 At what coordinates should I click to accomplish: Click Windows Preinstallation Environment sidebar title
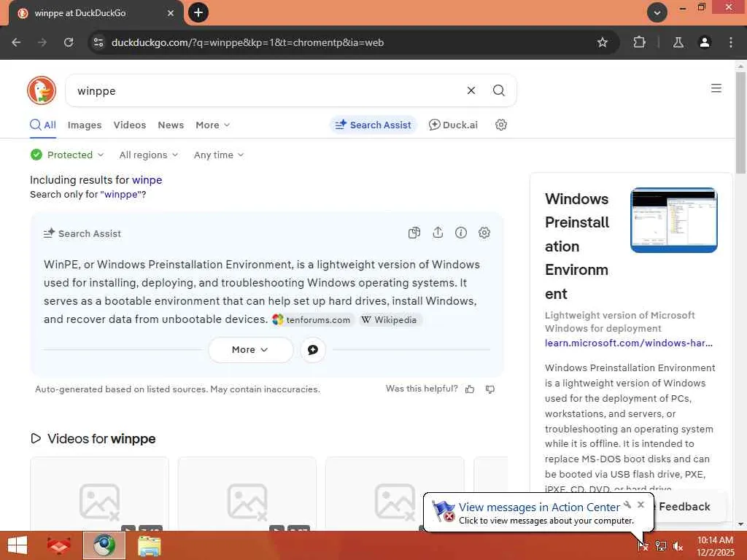pyautogui.click(x=578, y=246)
